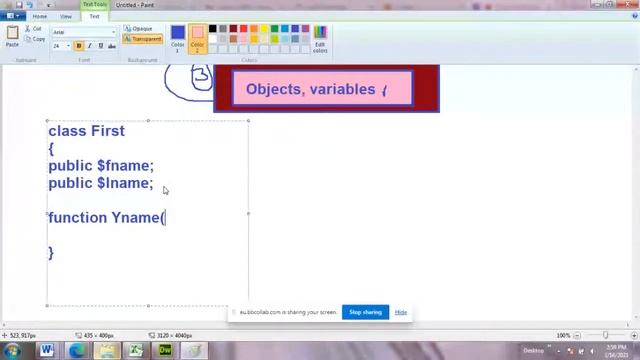
Task: Switch to the View ribbon tab
Action: 66,16
